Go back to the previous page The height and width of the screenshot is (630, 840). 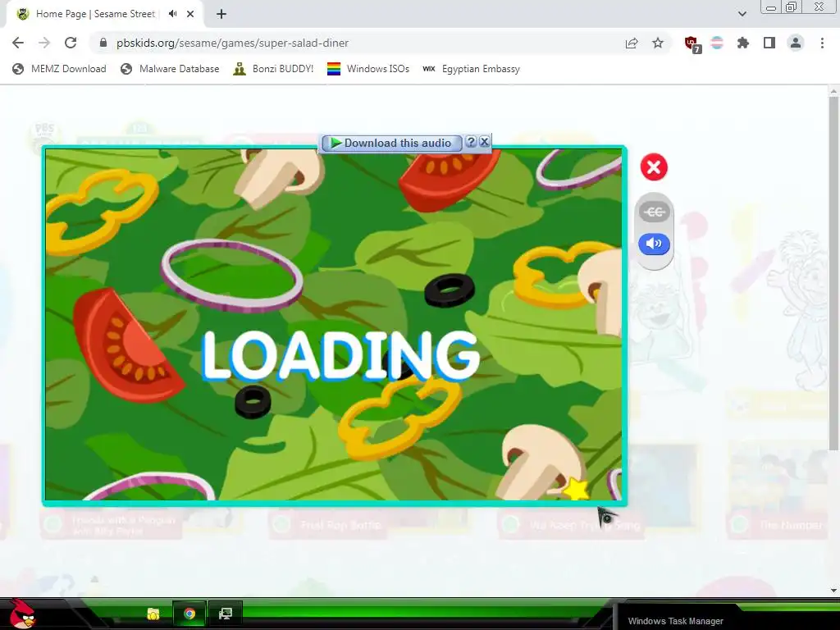coord(18,43)
